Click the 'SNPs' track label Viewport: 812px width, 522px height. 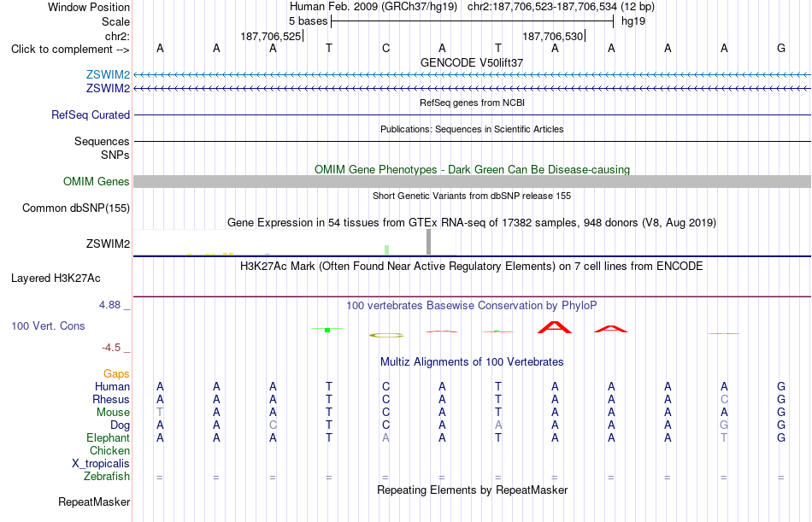pos(115,155)
